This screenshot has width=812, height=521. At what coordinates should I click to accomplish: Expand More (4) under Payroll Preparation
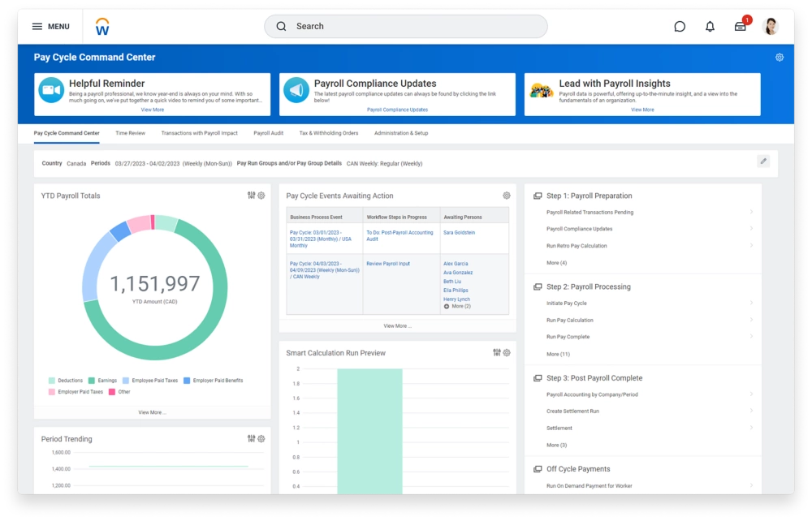point(557,263)
